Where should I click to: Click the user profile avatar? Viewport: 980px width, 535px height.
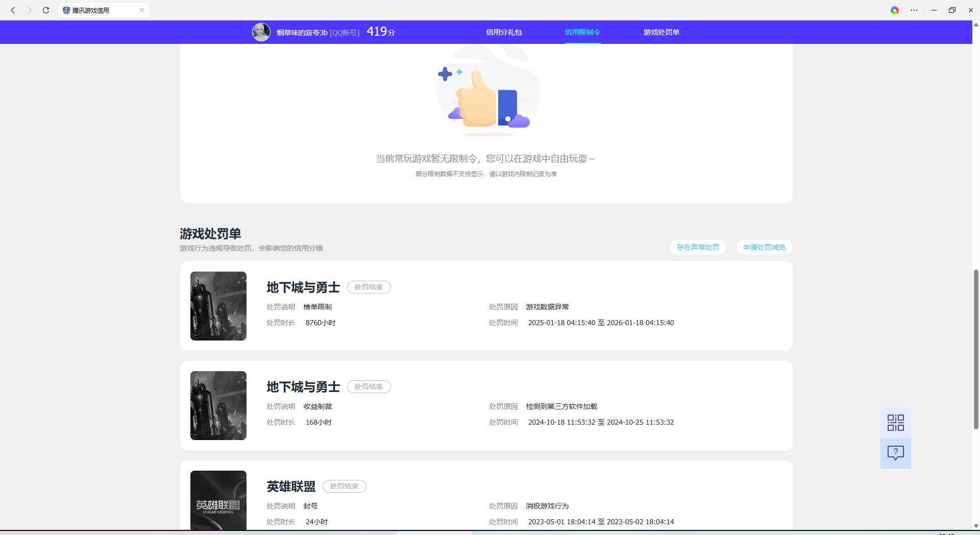pyautogui.click(x=261, y=32)
